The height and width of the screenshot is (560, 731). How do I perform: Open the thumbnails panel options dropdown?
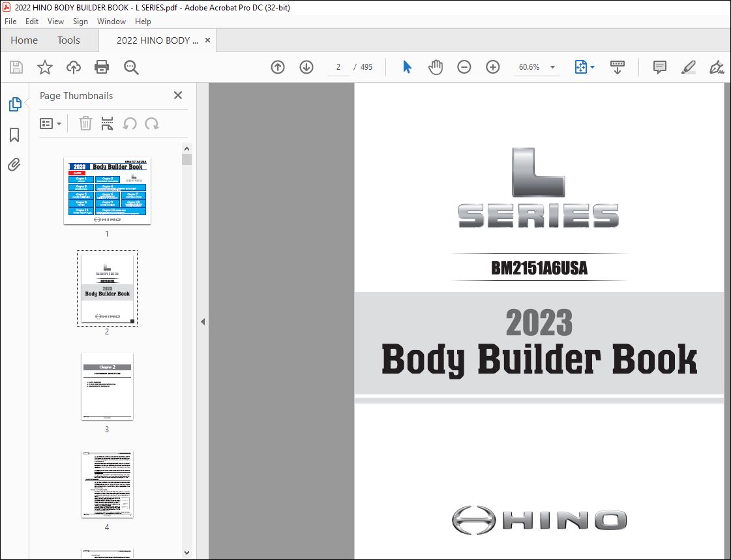click(x=50, y=123)
